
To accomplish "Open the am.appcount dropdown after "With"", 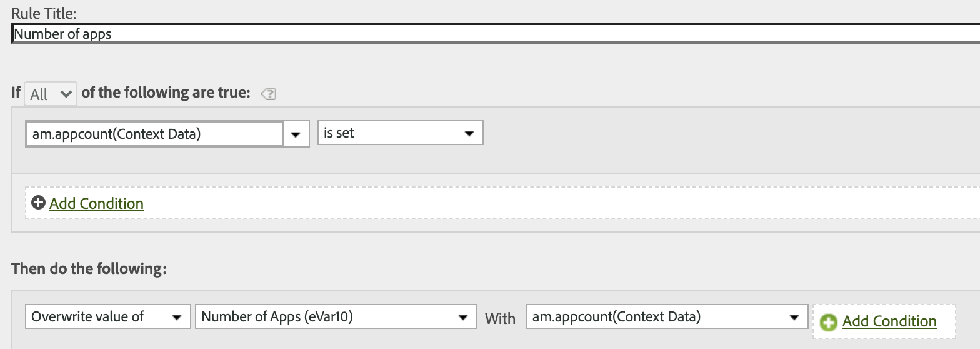I will 665,317.
